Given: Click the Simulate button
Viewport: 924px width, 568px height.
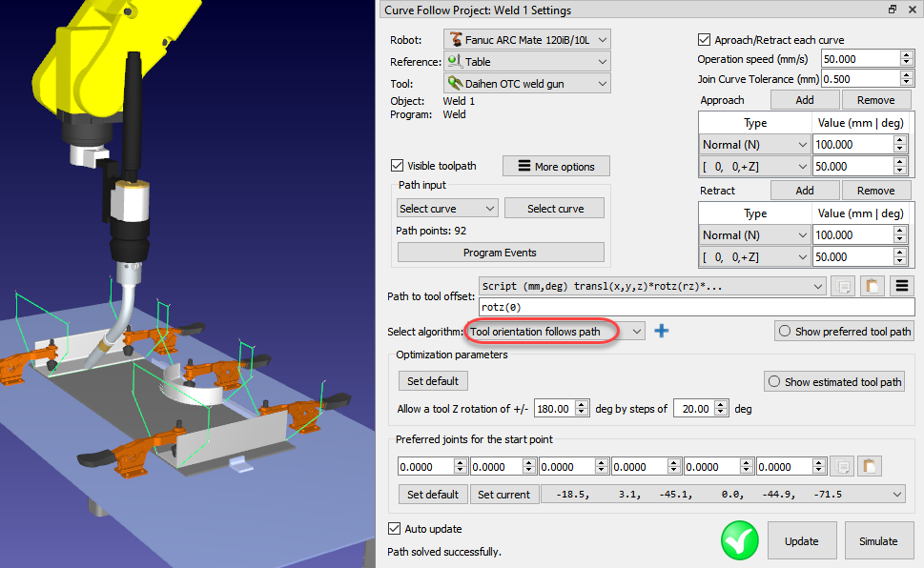Looking at the screenshot, I should [878, 540].
